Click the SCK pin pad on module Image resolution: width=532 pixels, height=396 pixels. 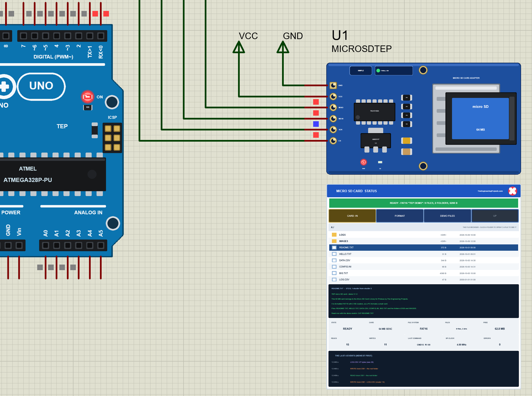333,129
